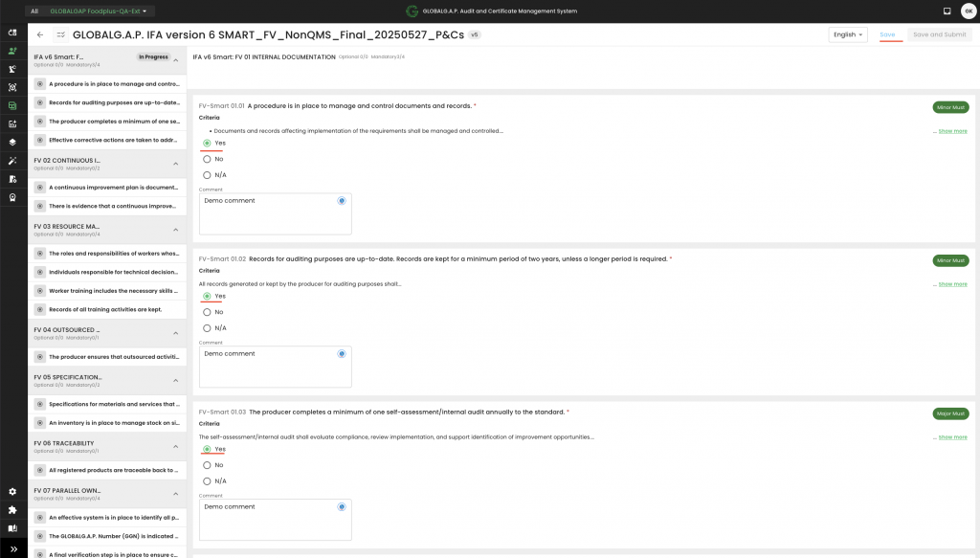Click the magic wand icon in the sidebar

[12, 161]
